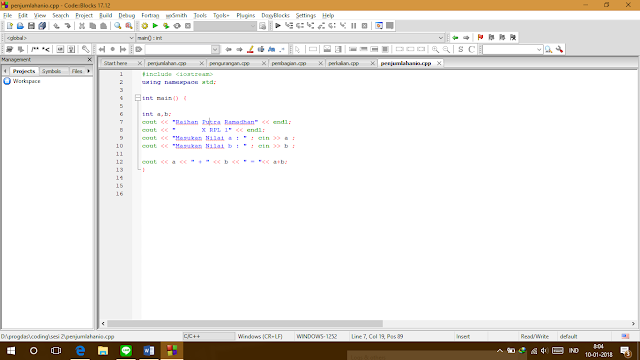Toggle regex search option
The image size is (640, 360).
(282, 49)
